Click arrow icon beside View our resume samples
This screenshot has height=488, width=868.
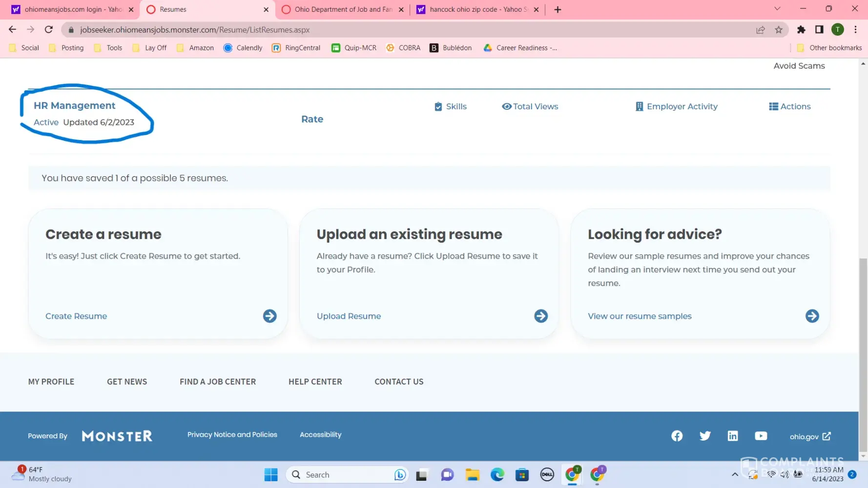pos(812,316)
